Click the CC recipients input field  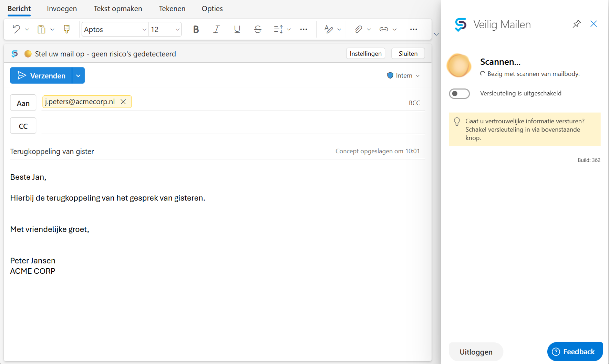click(x=233, y=126)
